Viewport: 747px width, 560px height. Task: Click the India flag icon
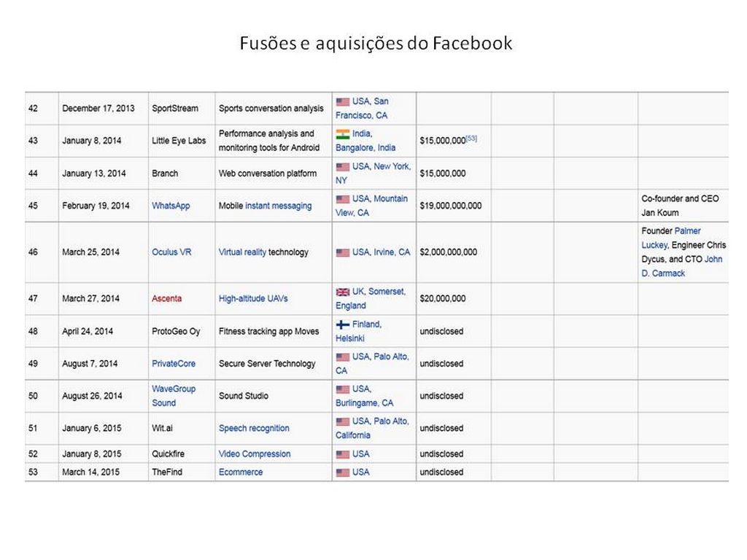(343, 134)
